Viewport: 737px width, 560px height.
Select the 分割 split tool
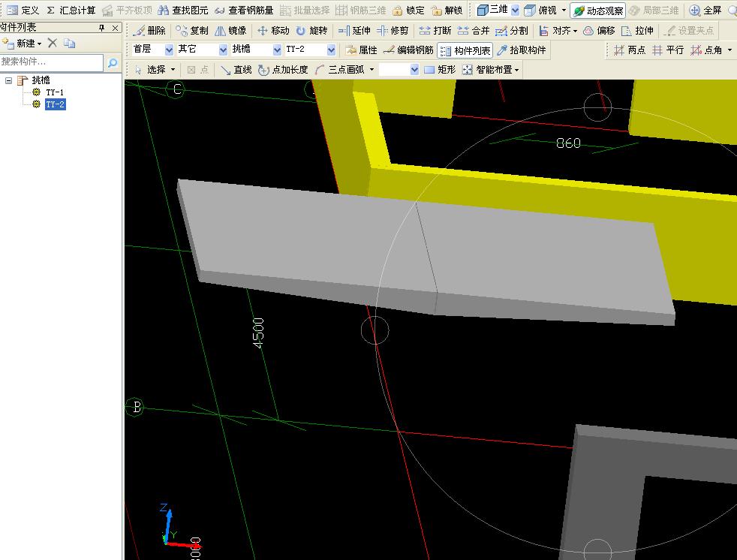point(512,31)
